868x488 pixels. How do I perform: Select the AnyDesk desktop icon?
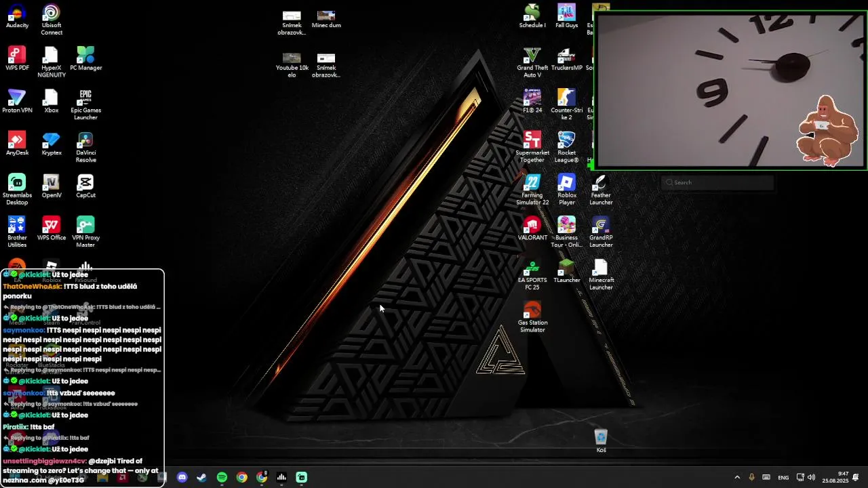coord(17,144)
